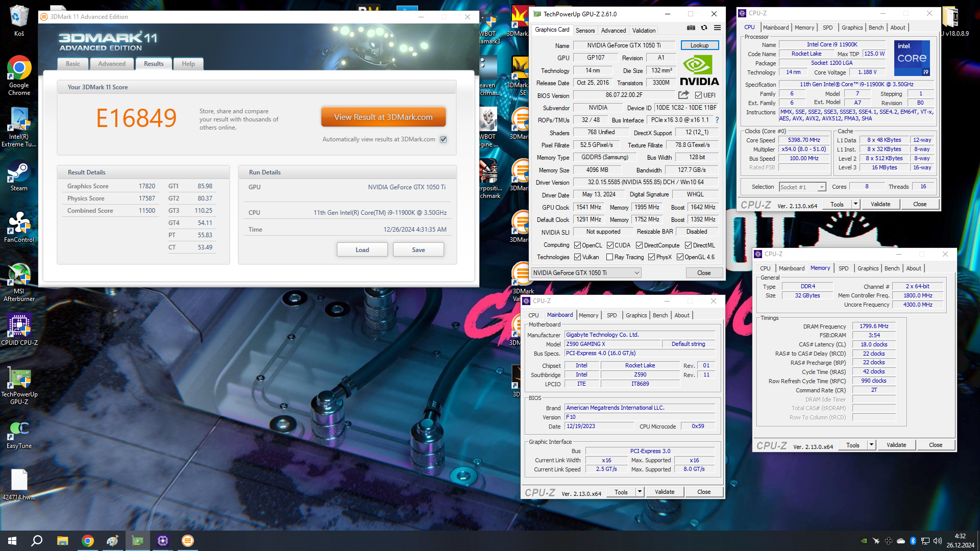Launch Steam from the desktop
The width and height of the screenshot is (980, 551).
tap(19, 176)
